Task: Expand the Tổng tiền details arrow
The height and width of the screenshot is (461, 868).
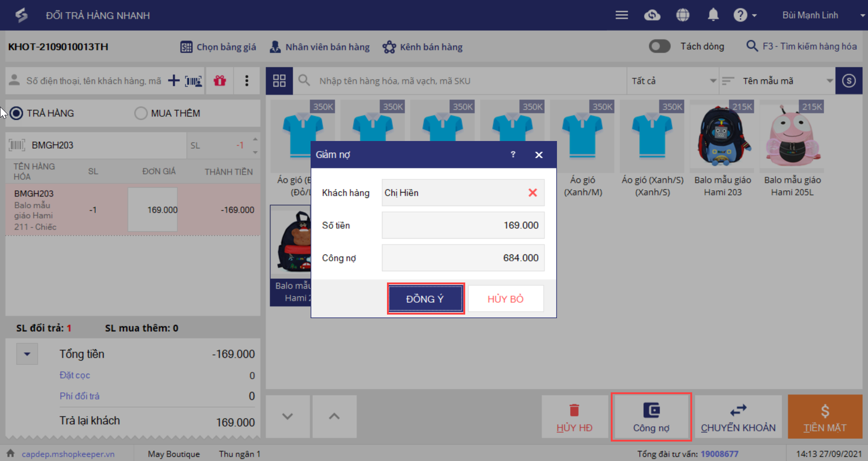Action: pos(27,354)
